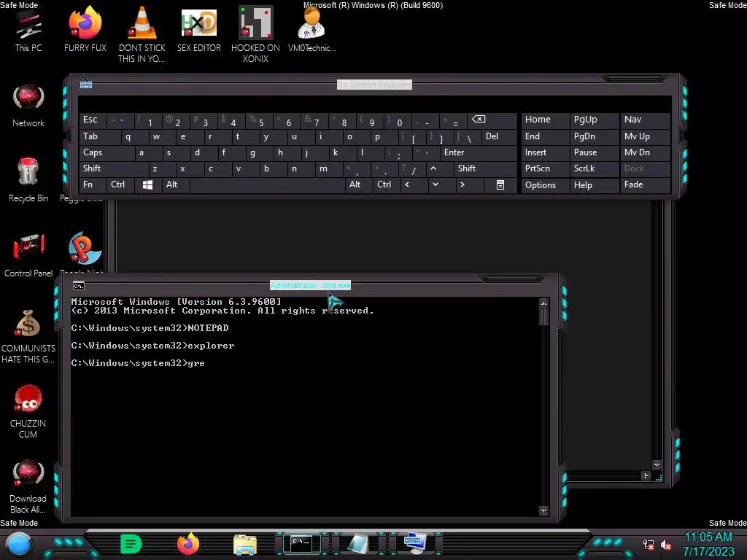Toggle the Caps key
The image size is (747, 560).
tap(106, 152)
